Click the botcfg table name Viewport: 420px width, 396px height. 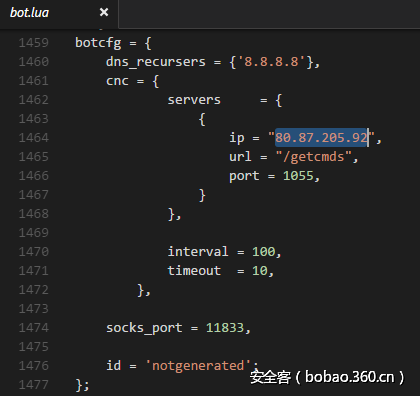98,43
